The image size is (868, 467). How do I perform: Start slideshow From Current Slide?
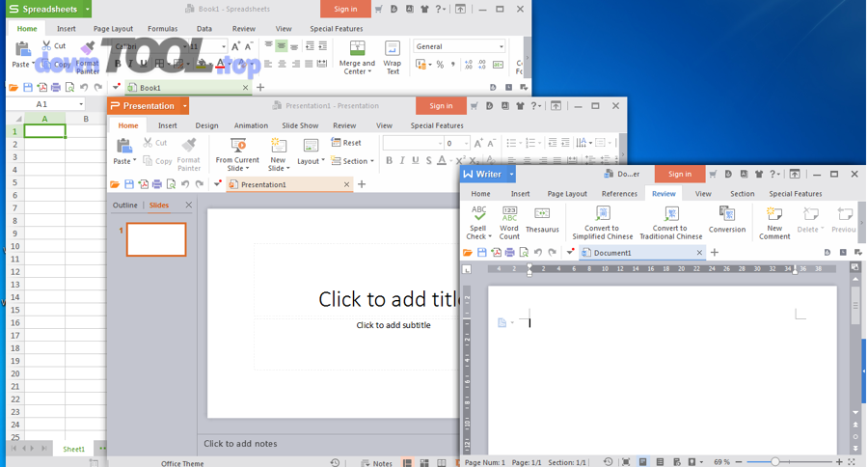(237, 154)
